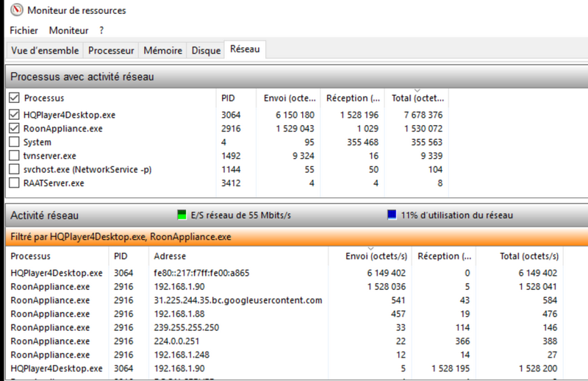Screen dimensions: 588x381
Task: Sort top table by Envoi (octe... column
Action: click(x=290, y=99)
